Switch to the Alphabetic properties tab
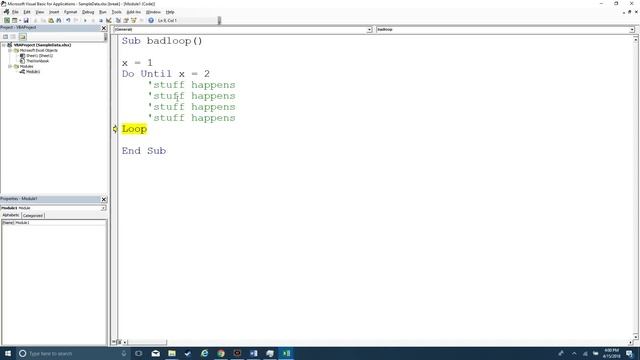 (11, 215)
